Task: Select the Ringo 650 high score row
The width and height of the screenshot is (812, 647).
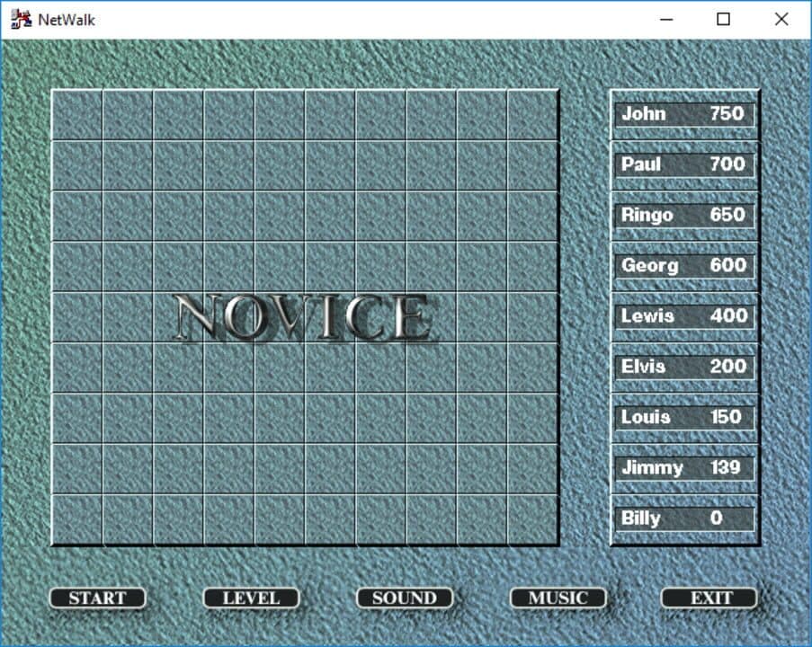Action: tap(684, 216)
